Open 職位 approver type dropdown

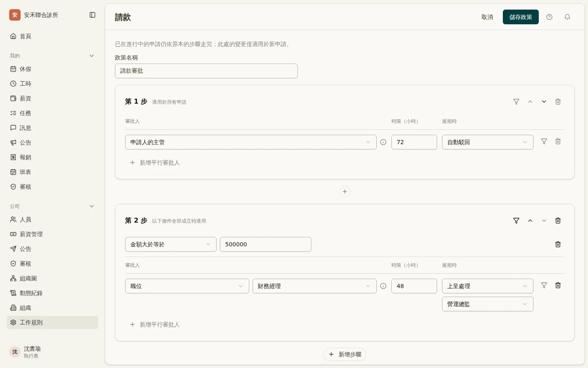(187, 286)
